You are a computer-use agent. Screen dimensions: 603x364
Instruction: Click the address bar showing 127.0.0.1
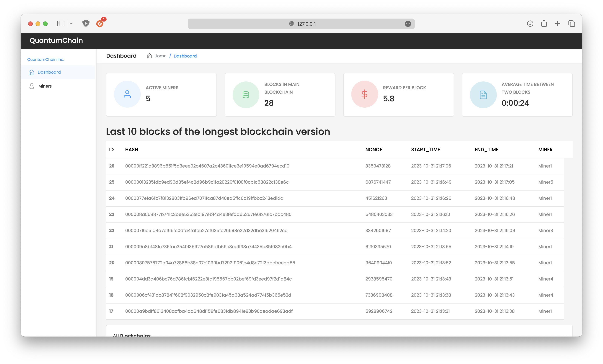coord(301,24)
